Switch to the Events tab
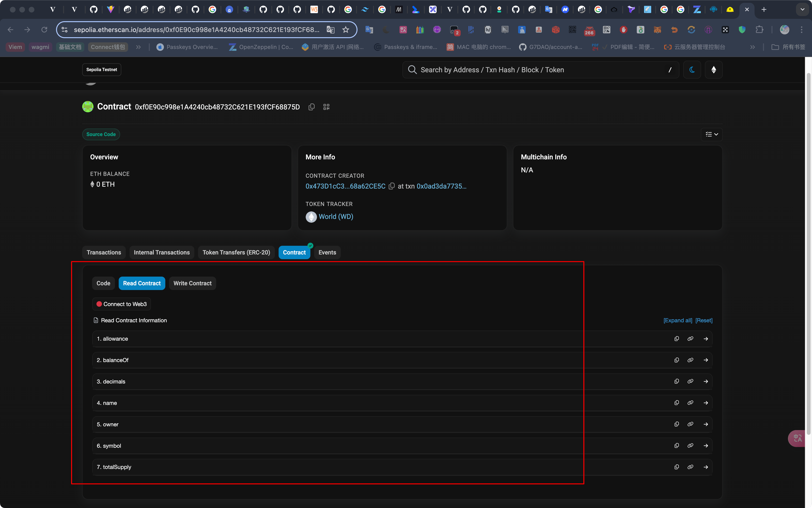The image size is (812, 508). 327,252
